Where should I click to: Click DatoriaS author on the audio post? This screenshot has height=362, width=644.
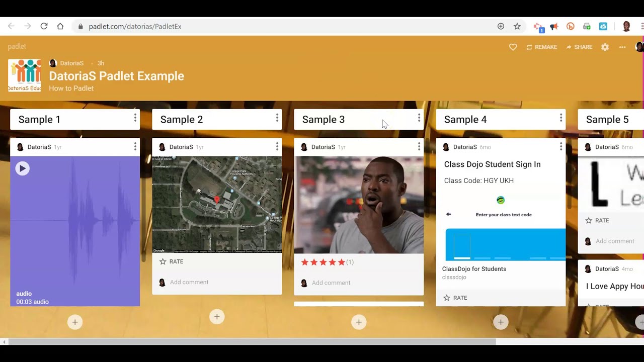click(x=39, y=147)
